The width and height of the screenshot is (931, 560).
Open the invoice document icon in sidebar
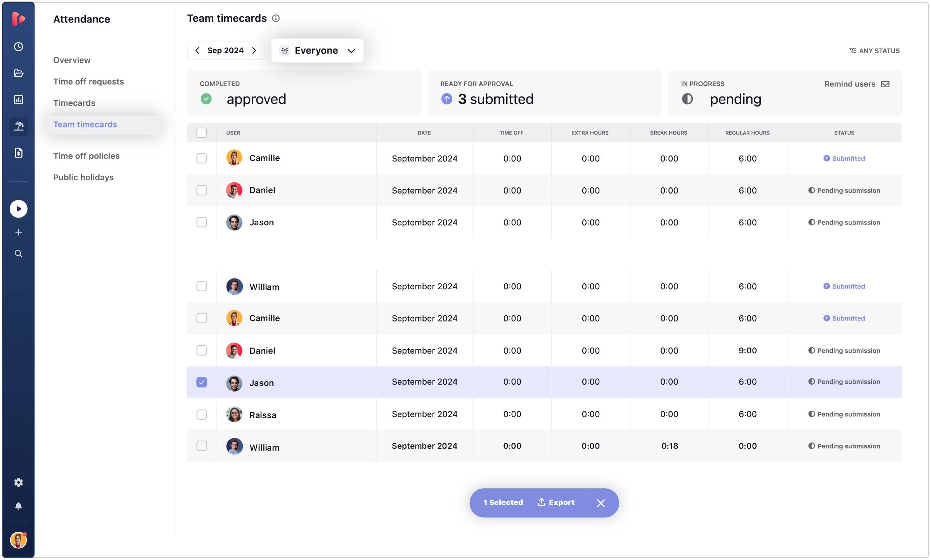[x=19, y=152]
